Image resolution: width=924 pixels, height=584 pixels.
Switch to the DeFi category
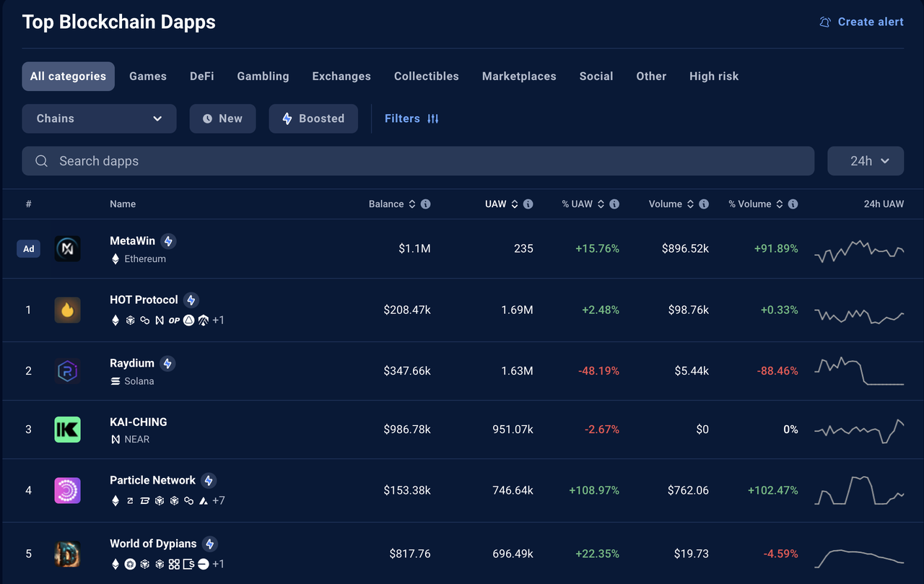[202, 76]
